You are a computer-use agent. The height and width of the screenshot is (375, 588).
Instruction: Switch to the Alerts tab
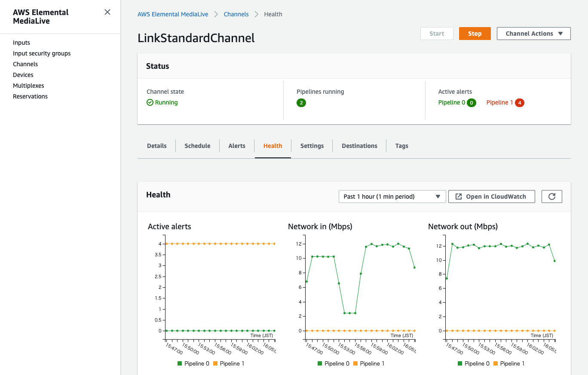[x=236, y=146]
